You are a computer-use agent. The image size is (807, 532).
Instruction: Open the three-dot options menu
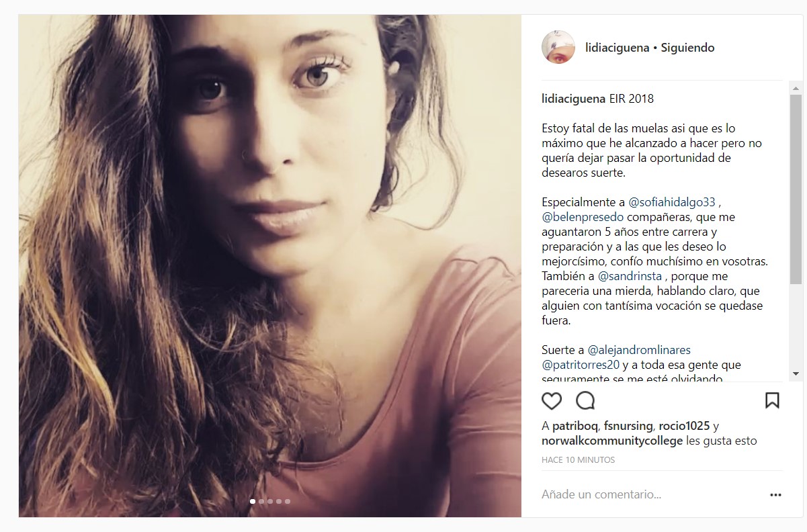(776, 495)
